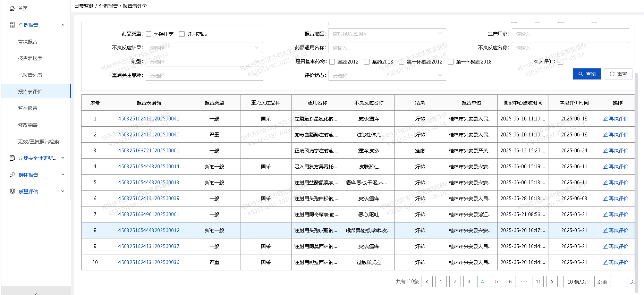Select 暂存报告 menu item
The height and width of the screenshot is (295, 644).
(28, 108)
